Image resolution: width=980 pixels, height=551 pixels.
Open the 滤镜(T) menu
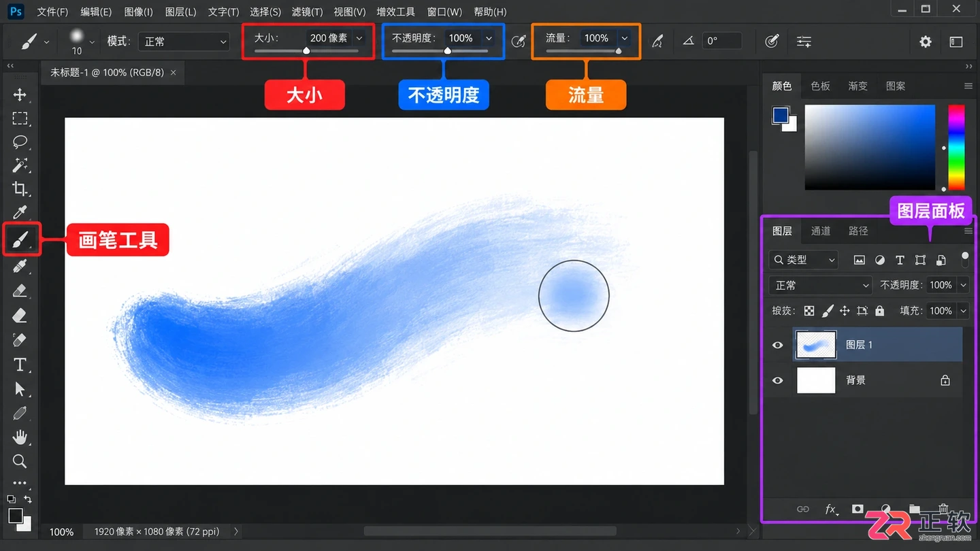[307, 12]
